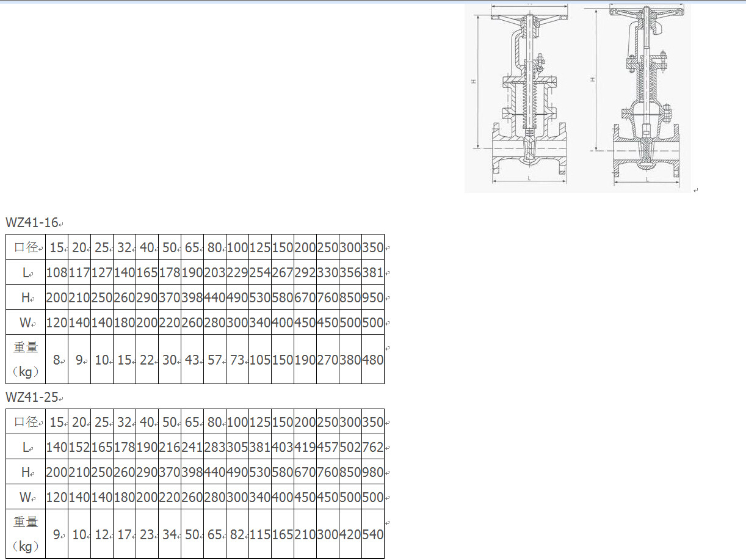Select the weight cell showing 480
Viewport: 746px width, 560px height.
(373, 359)
